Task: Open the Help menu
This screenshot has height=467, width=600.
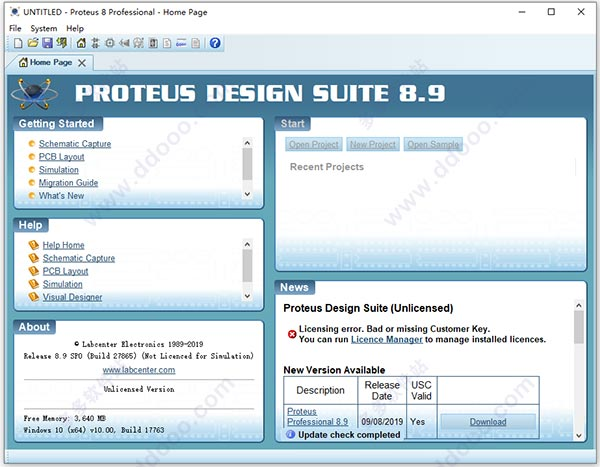Action: [x=75, y=28]
